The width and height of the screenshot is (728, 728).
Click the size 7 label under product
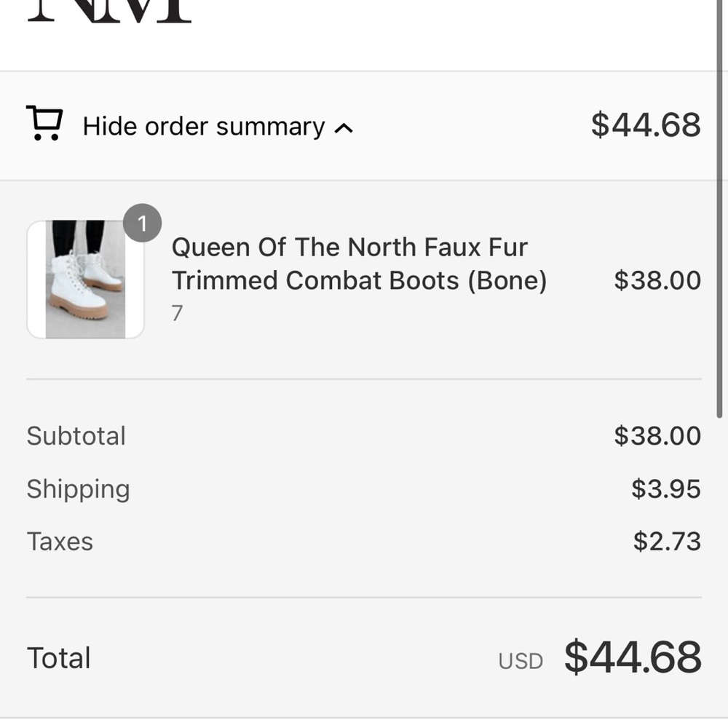tap(177, 313)
